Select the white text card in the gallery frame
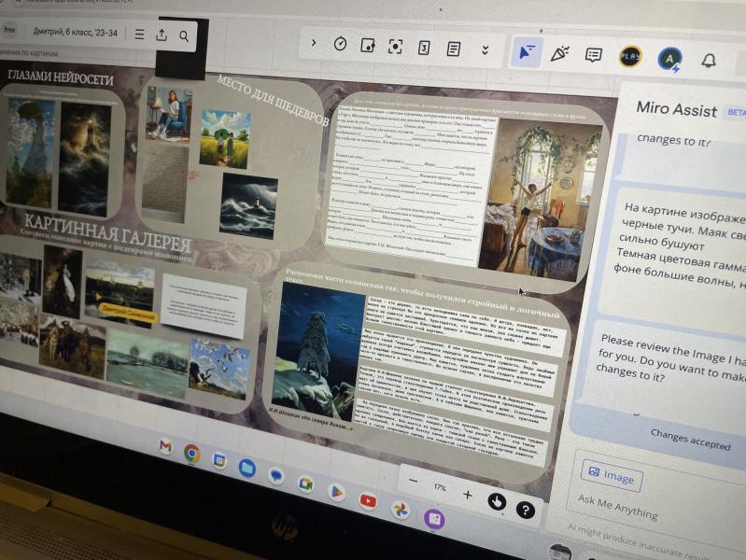 click(204, 304)
